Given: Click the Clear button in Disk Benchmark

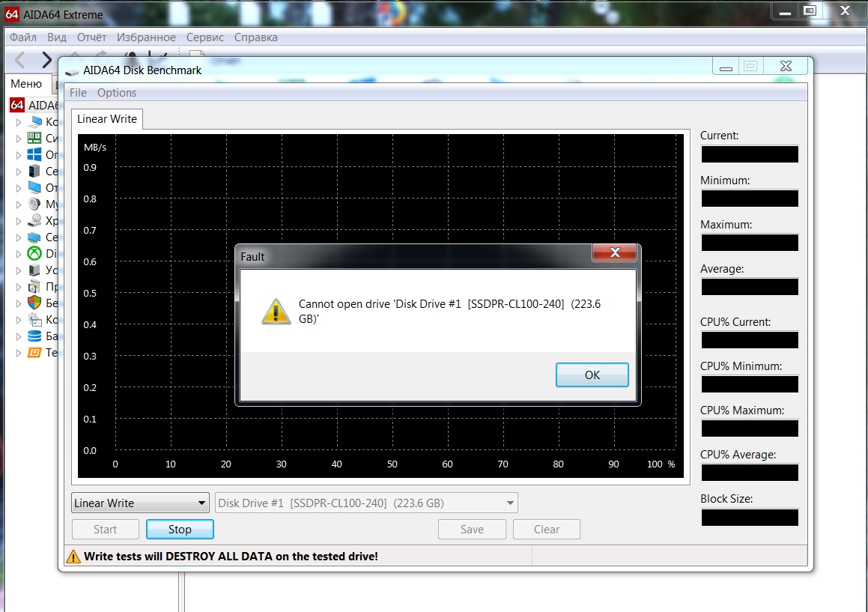Looking at the screenshot, I should (547, 530).
